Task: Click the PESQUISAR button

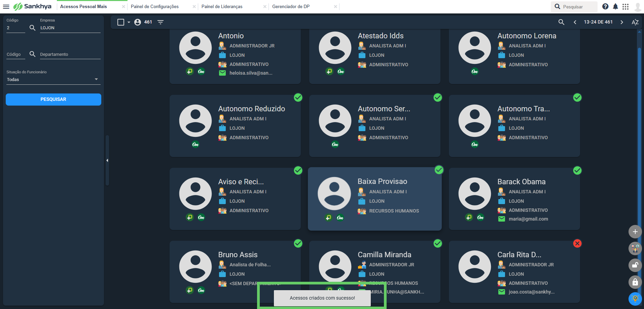Action: 53,100
